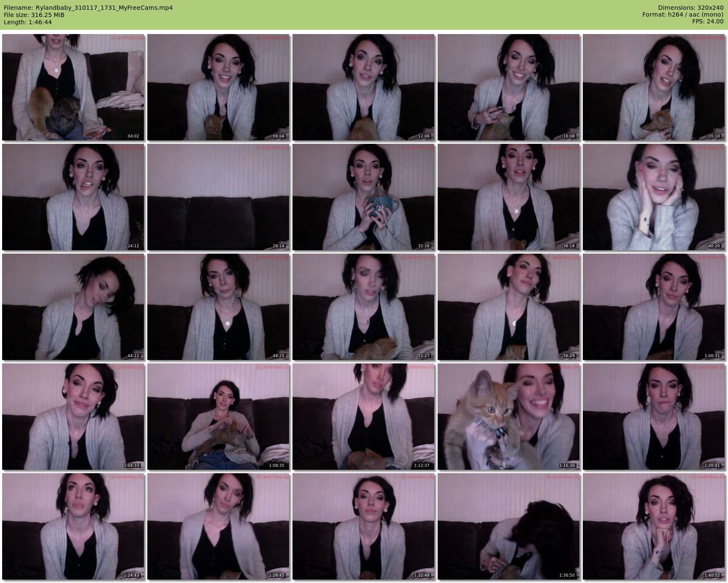The image size is (728, 583).
Task: Open the thumbnail stamped 04:02
Action: pos(73,87)
